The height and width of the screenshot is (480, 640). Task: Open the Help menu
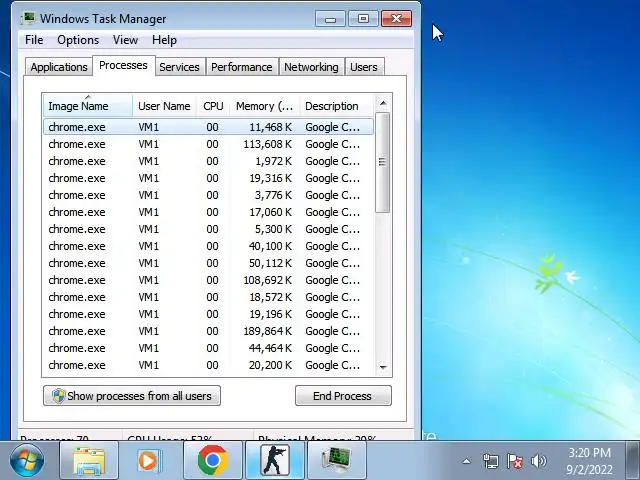(x=164, y=40)
